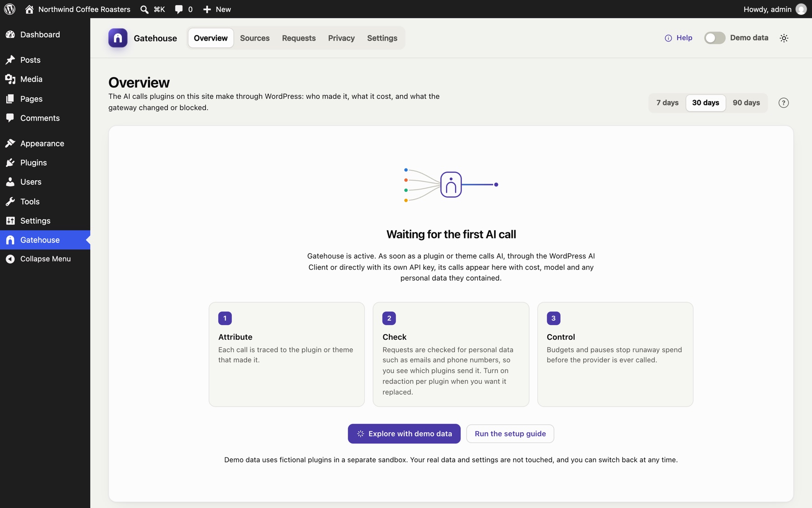Viewport: 812px width, 508px height.
Task: Select Gatehouse in the sidebar
Action: [x=45, y=240]
